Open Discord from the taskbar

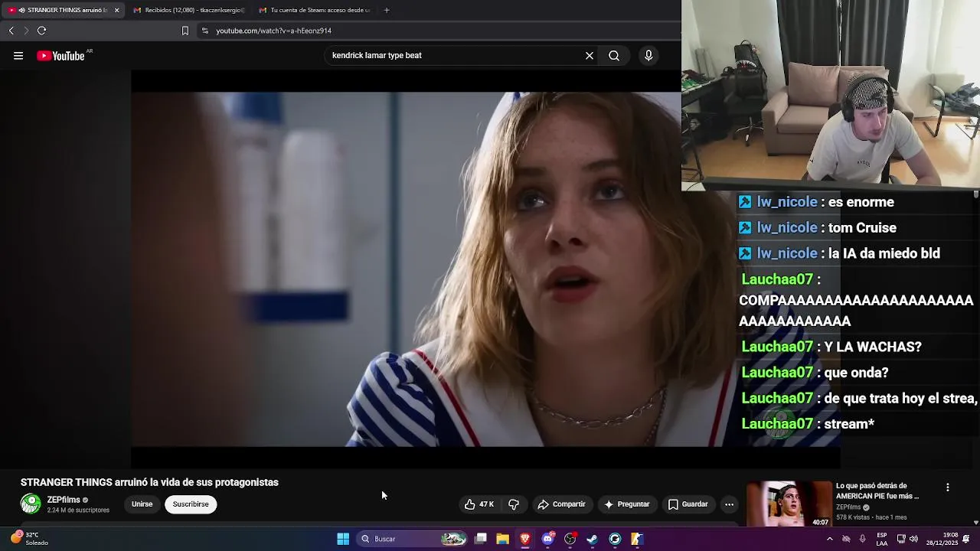[x=547, y=539]
